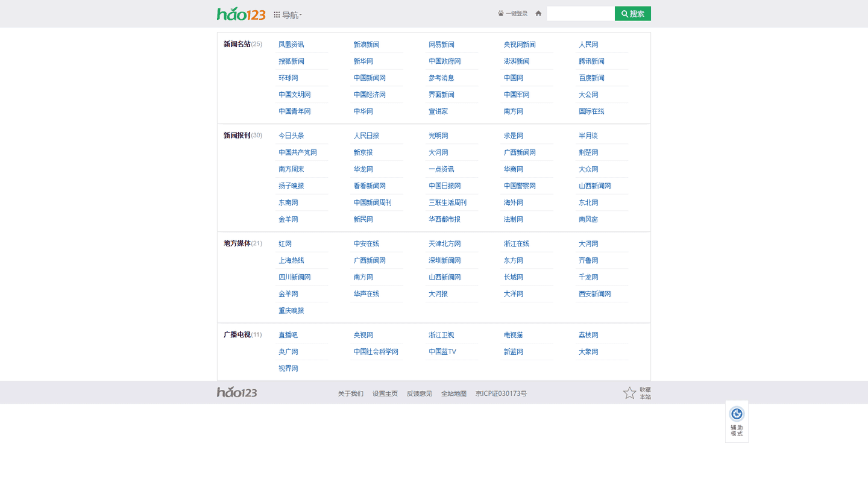This screenshot has width=868, height=488.
Task: Go to 人民网
Action: click(588, 45)
